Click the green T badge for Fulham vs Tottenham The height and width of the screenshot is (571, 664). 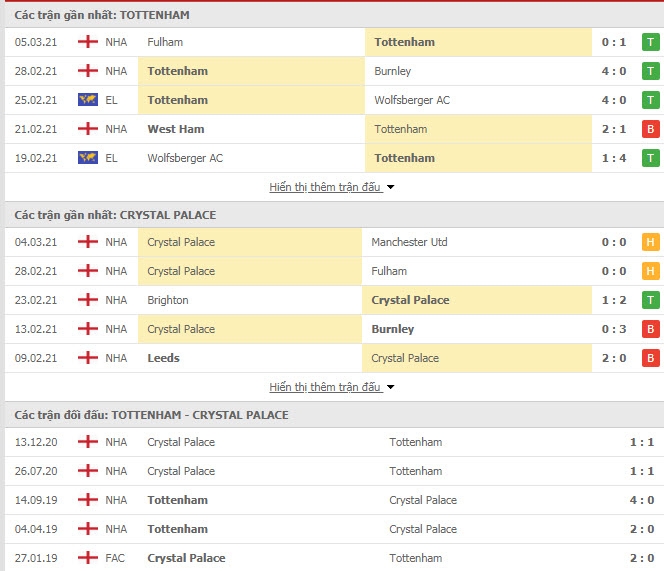click(x=650, y=42)
